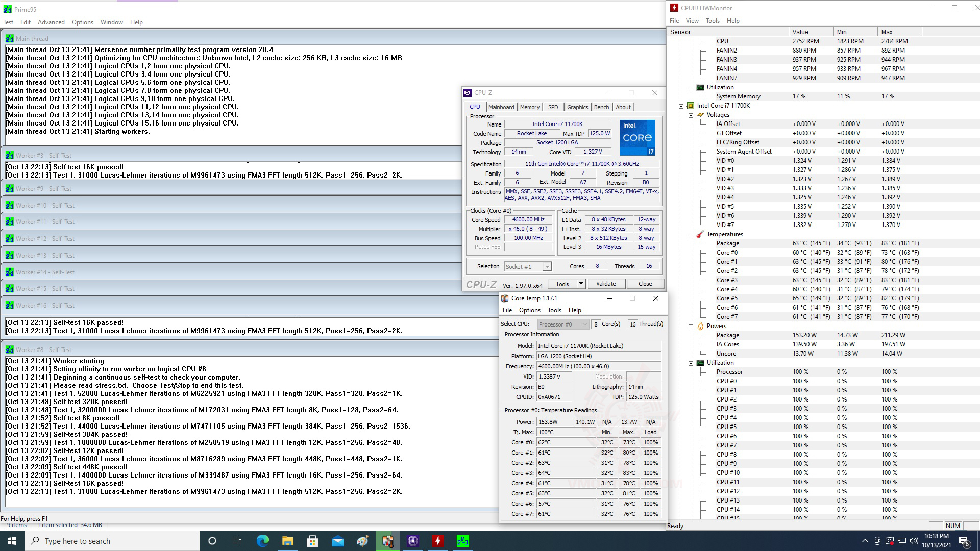Open the Socket #1 selection dropdown in CPU-Z
This screenshot has height=551, width=980.
547,266
